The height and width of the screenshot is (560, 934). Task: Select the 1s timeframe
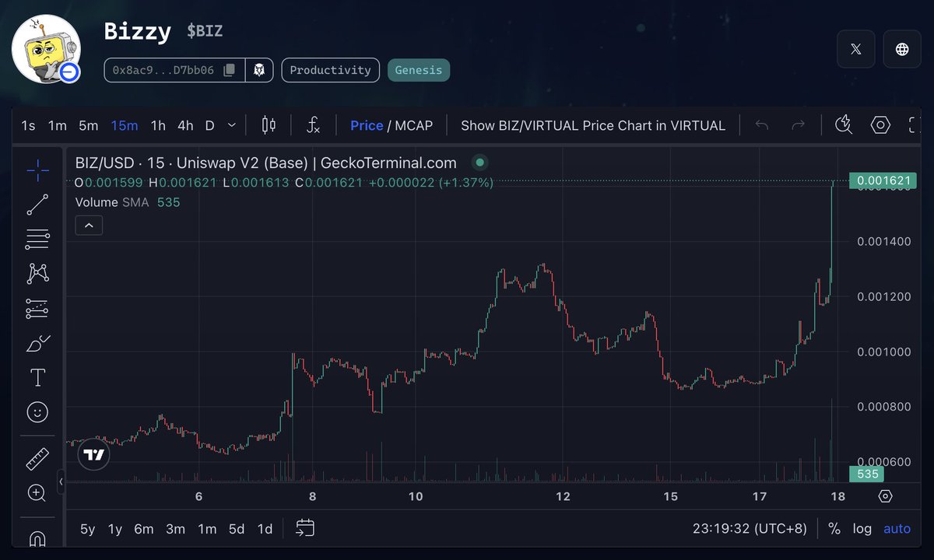pyautogui.click(x=28, y=125)
